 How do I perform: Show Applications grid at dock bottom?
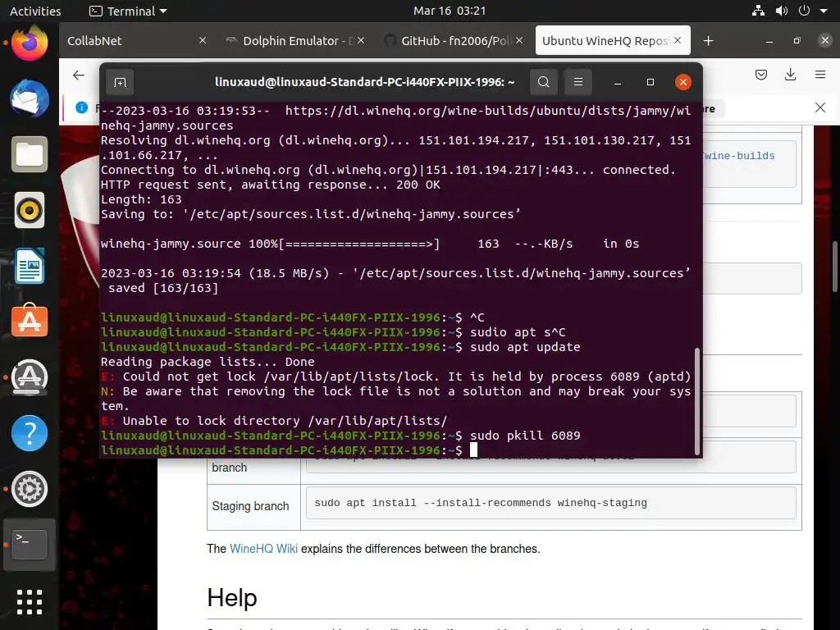[30, 602]
